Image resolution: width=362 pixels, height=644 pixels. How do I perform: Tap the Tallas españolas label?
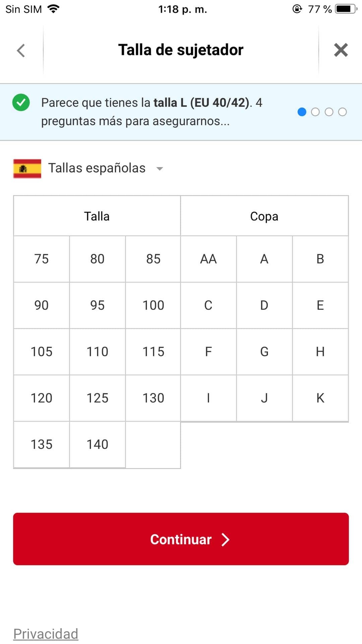tap(97, 168)
